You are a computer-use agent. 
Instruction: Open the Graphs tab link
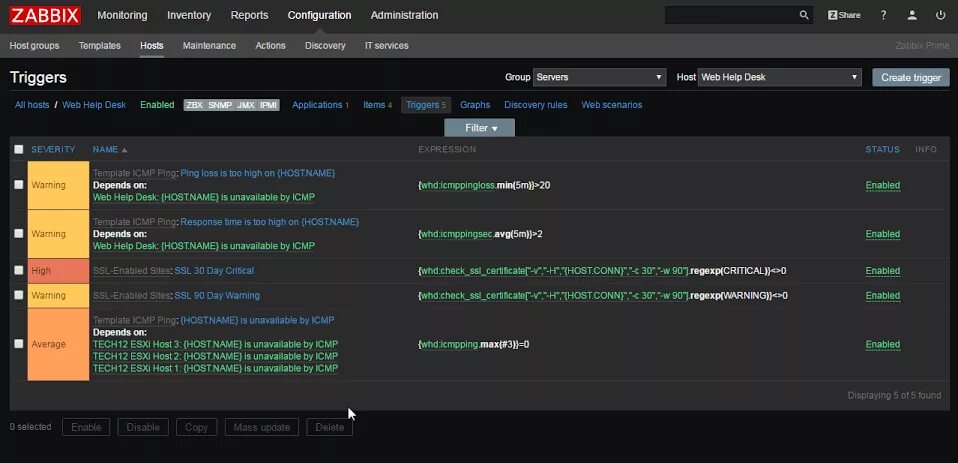[475, 105]
